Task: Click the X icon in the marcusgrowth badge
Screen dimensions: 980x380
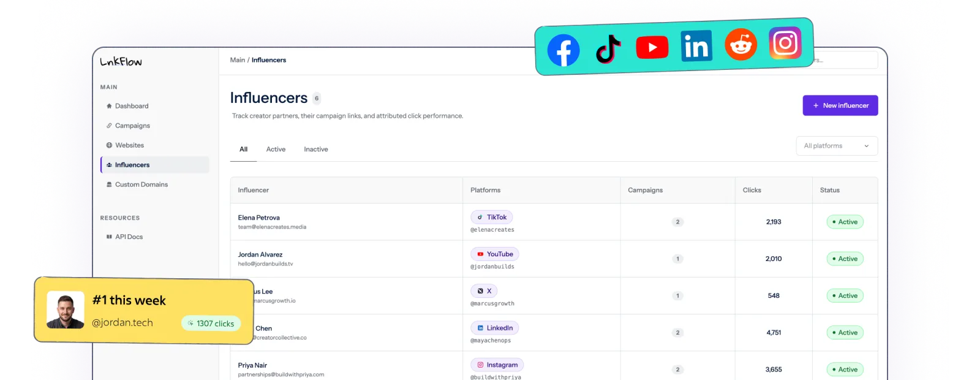Action: coord(480,291)
